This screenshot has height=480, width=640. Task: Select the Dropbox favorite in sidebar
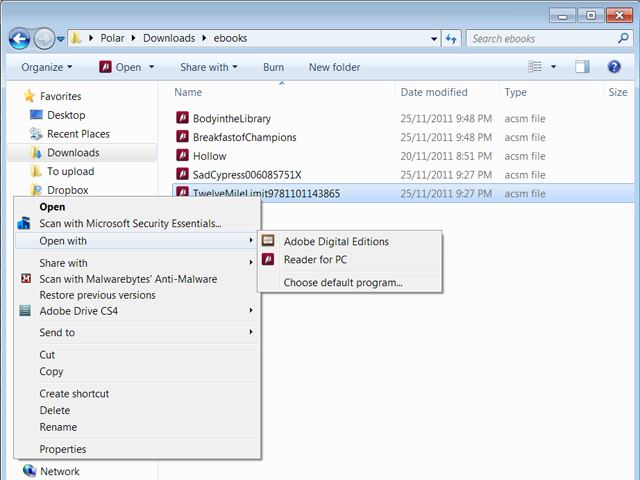pos(67,190)
